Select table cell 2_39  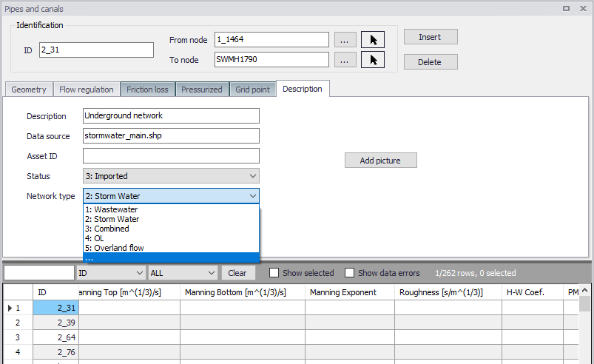tap(55, 323)
